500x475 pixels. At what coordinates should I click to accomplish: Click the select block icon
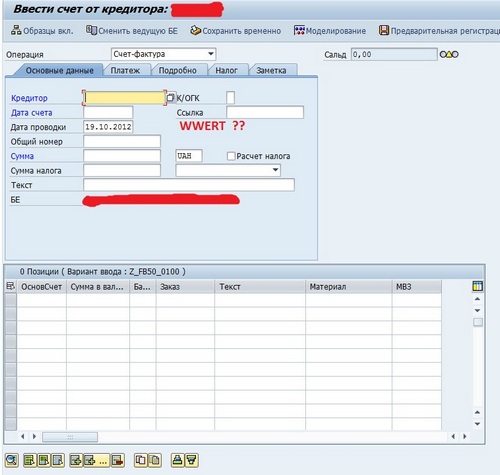[x=44, y=460]
